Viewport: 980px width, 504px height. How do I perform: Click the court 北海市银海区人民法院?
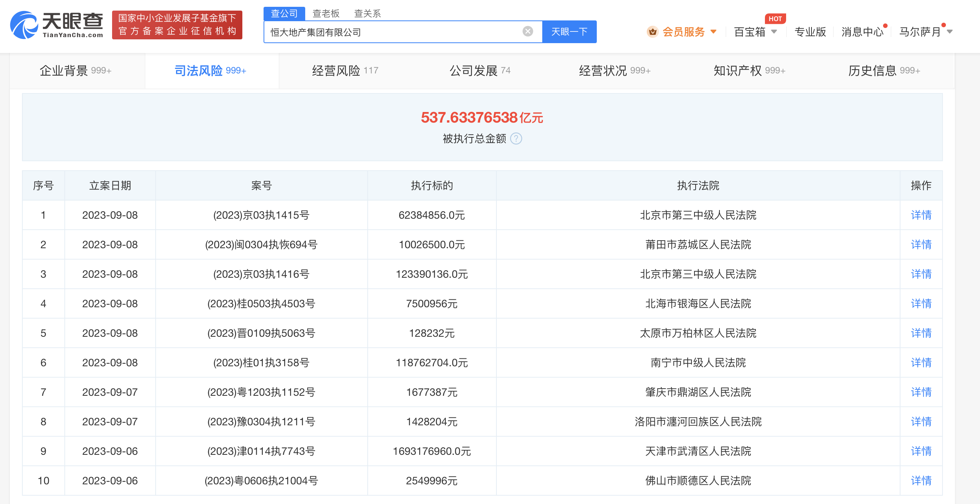[698, 303]
